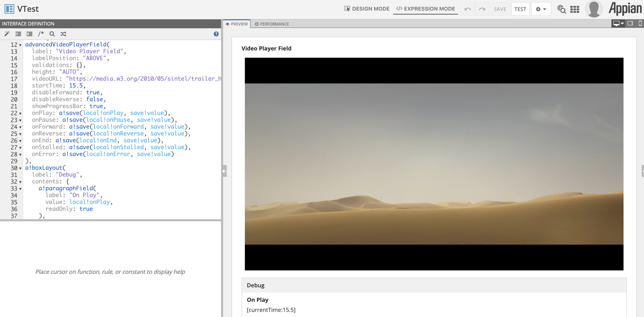The height and width of the screenshot is (317, 644).
Task: Collapse code fold at line 26
Action: [20, 141]
